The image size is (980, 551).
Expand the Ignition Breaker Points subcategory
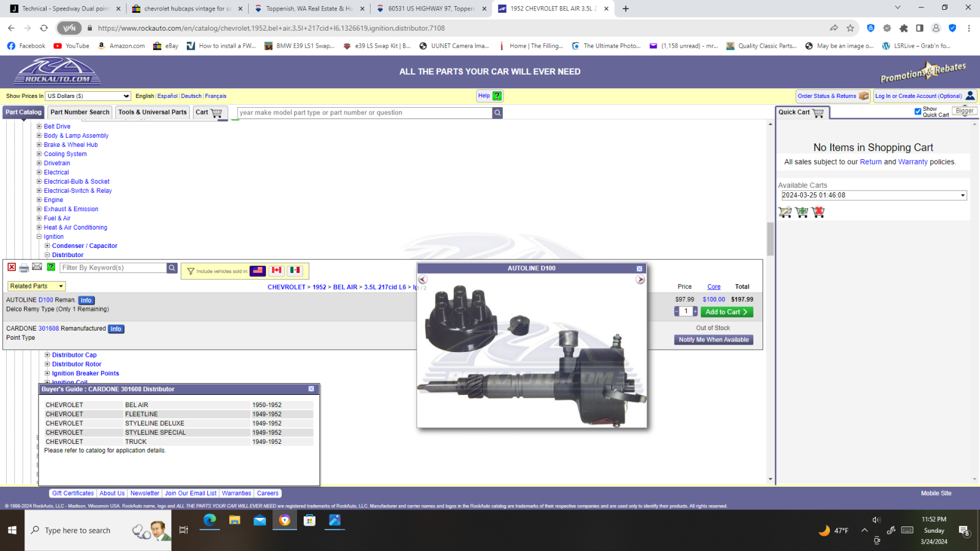pyautogui.click(x=47, y=373)
